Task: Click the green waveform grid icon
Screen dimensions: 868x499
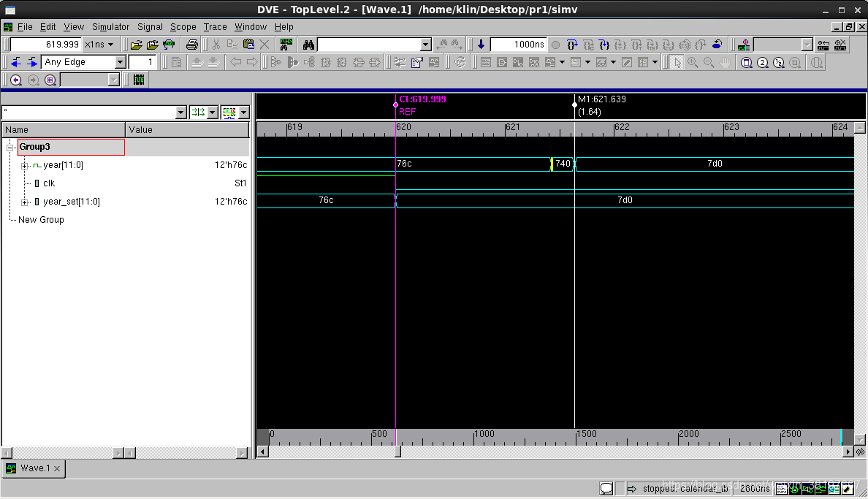Action: (x=139, y=80)
